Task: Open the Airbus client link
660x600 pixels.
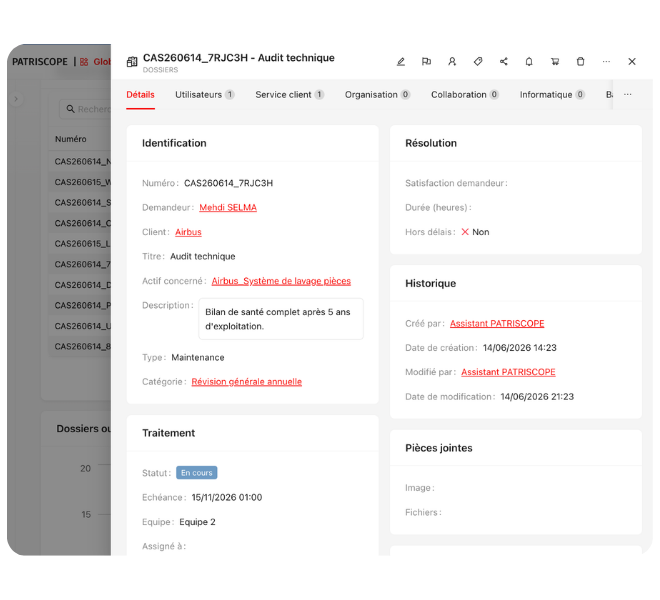Action: (x=188, y=232)
